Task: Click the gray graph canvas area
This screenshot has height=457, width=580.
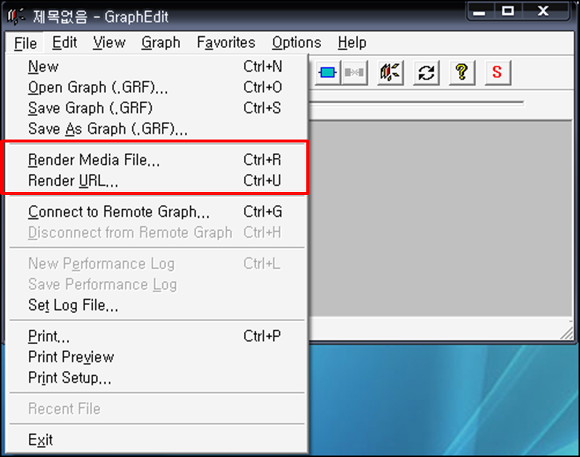Action: tap(440, 218)
